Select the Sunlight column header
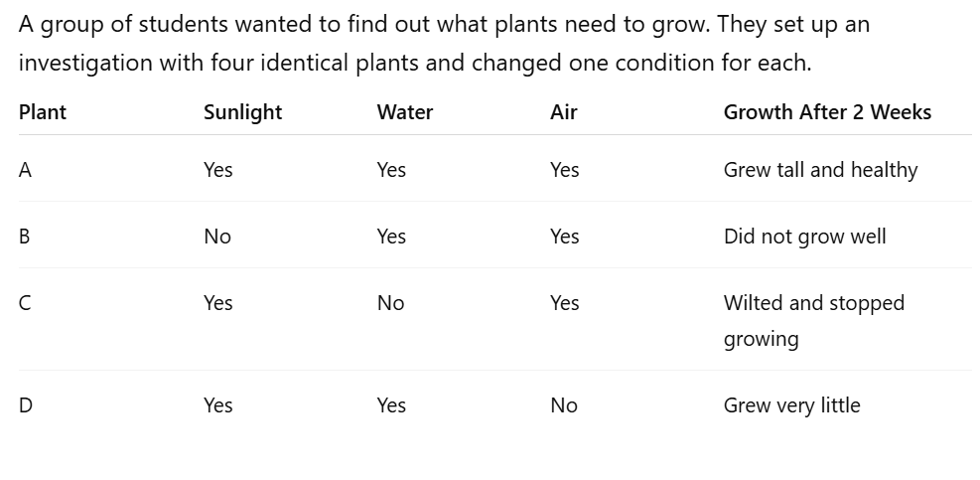This screenshot has height=480, width=980. pos(242,112)
